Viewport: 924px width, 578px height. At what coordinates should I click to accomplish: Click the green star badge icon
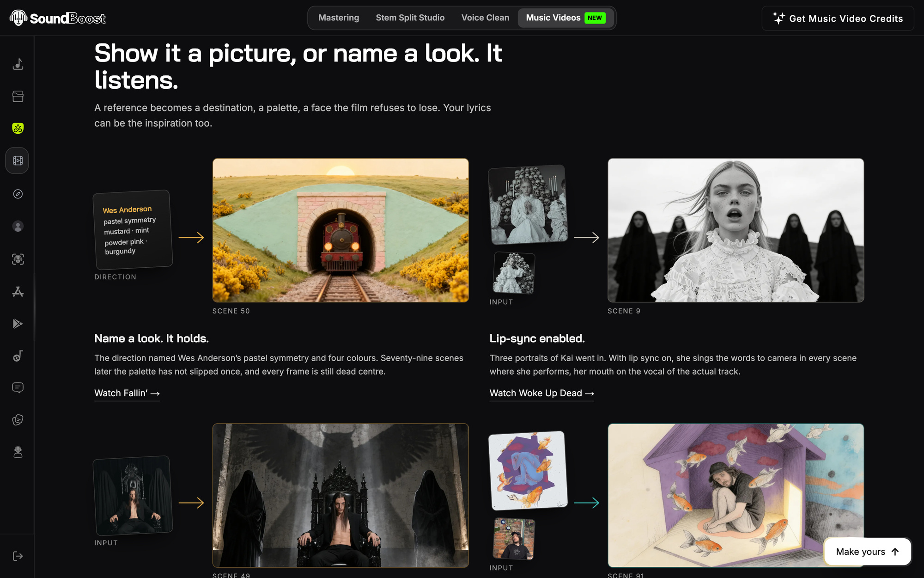coord(18,128)
